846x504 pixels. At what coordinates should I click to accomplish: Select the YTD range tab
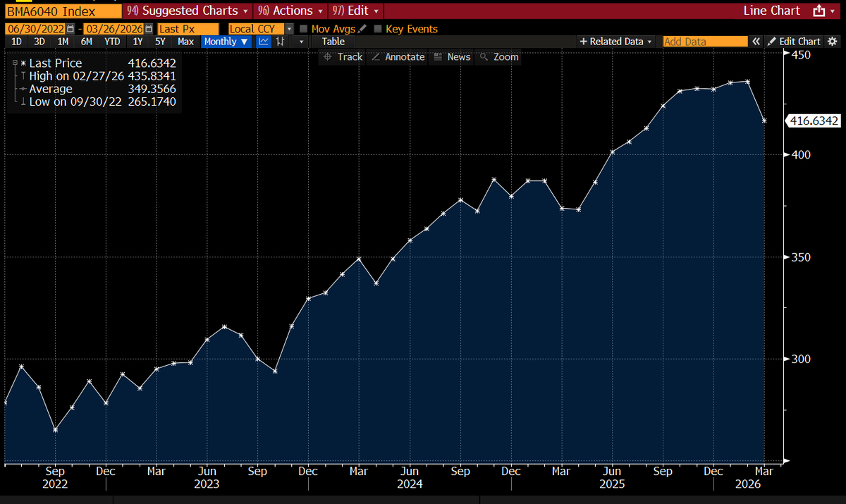pyautogui.click(x=112, y=42)
